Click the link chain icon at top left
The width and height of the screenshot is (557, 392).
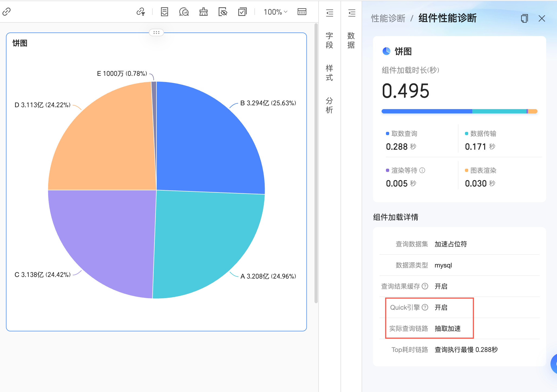[6, 12]
